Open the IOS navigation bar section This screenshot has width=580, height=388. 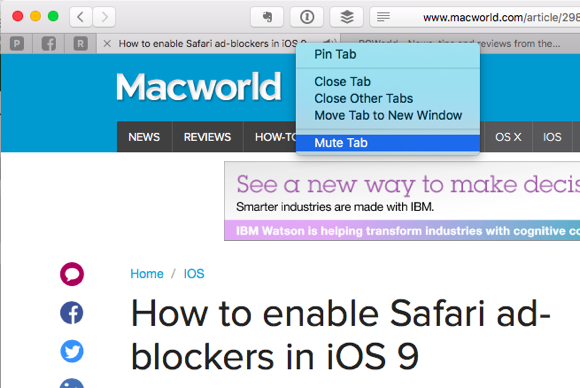(552, 137)
